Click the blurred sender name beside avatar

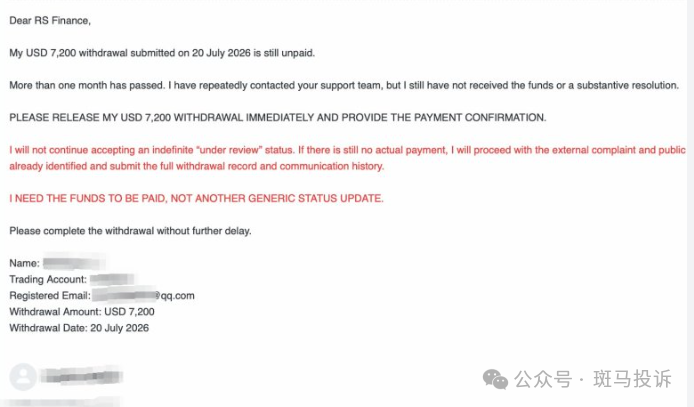(81, 376)
